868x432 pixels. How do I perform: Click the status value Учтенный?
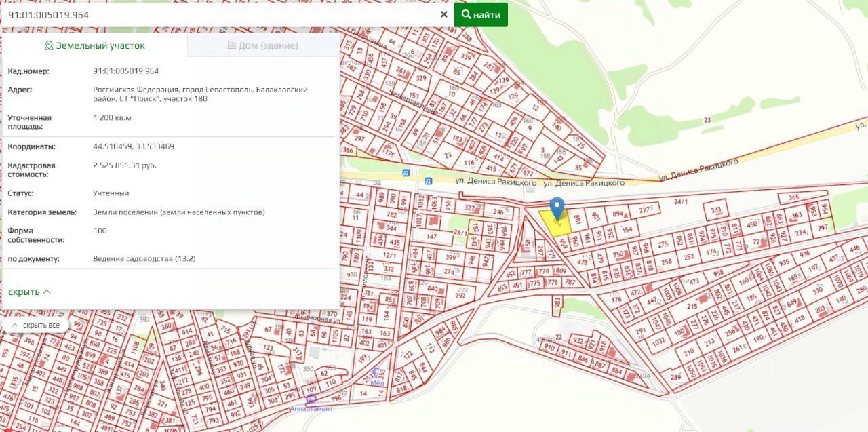(x=111, y=193)
